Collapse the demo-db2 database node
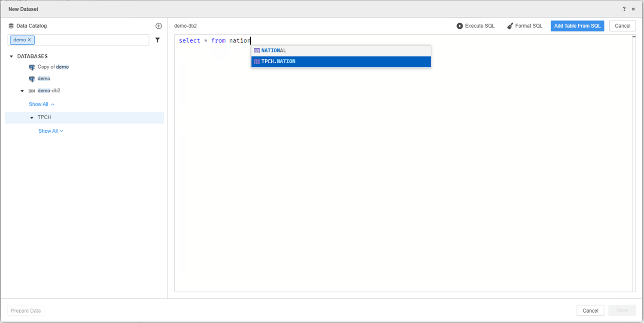Viewport: 644px width, 323px height. click(x=22, y=91)
